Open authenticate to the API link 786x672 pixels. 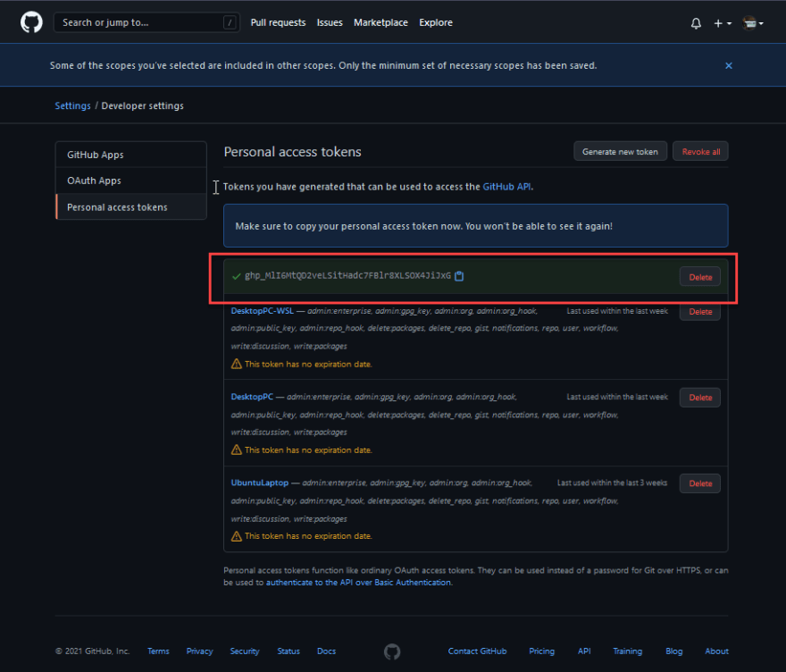358,583
